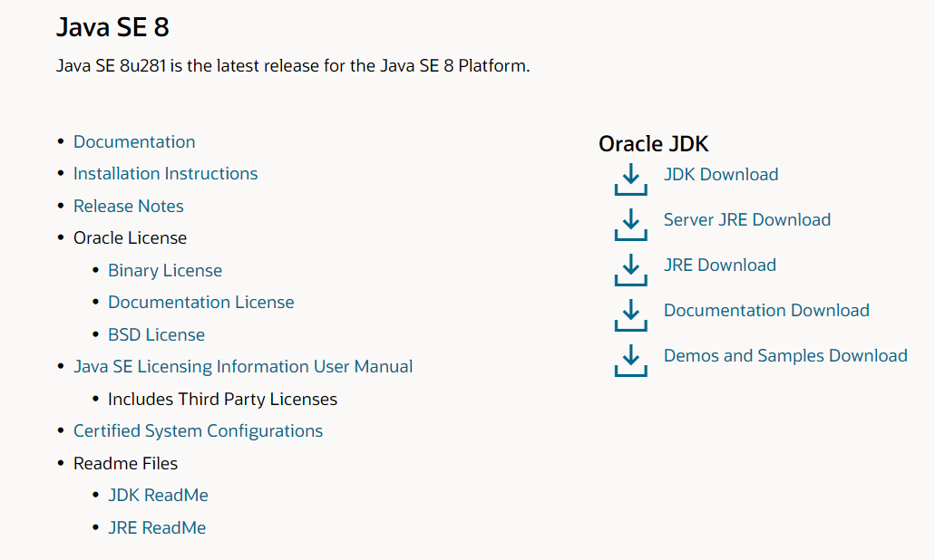935x560 pixels.
Task: Open the Binary License link
Action: [x=164, y=270]
